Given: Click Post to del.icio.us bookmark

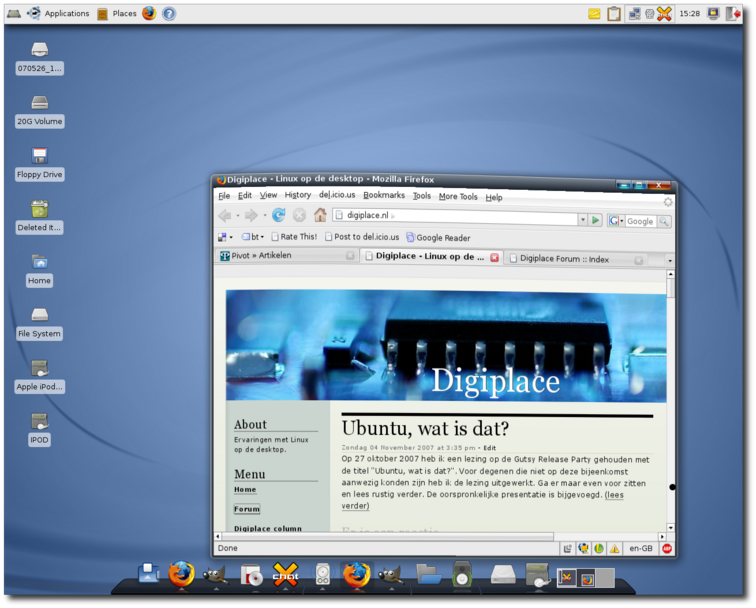Looking at the screenshot, I should click(362, 237).
